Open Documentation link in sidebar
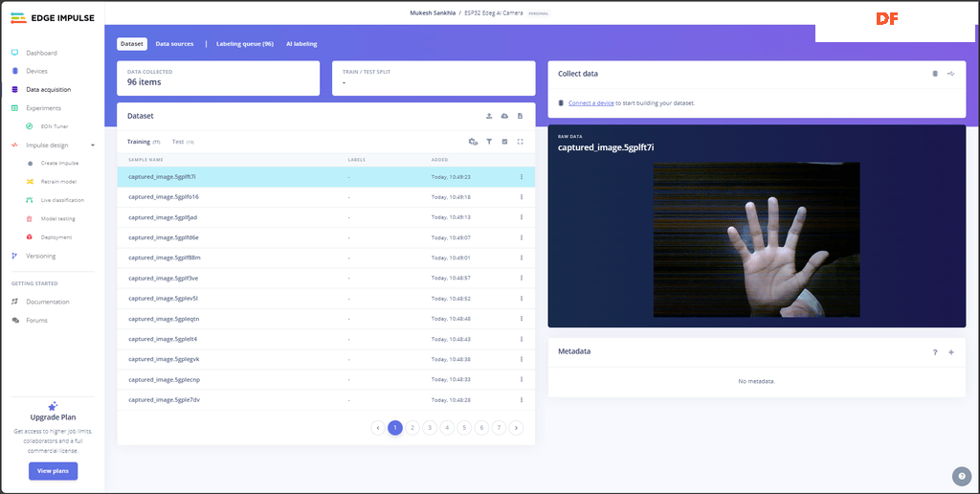Screen dimensions: 980x494 pos(48,302)
